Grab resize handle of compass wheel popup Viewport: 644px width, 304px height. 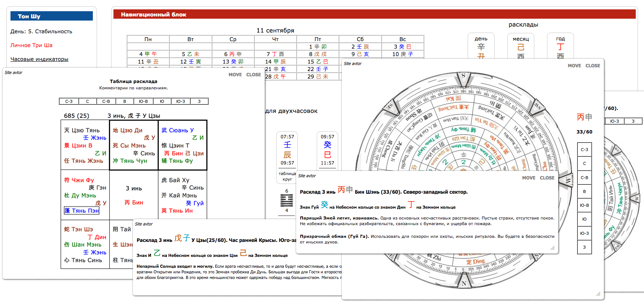[x=598, y=294]
